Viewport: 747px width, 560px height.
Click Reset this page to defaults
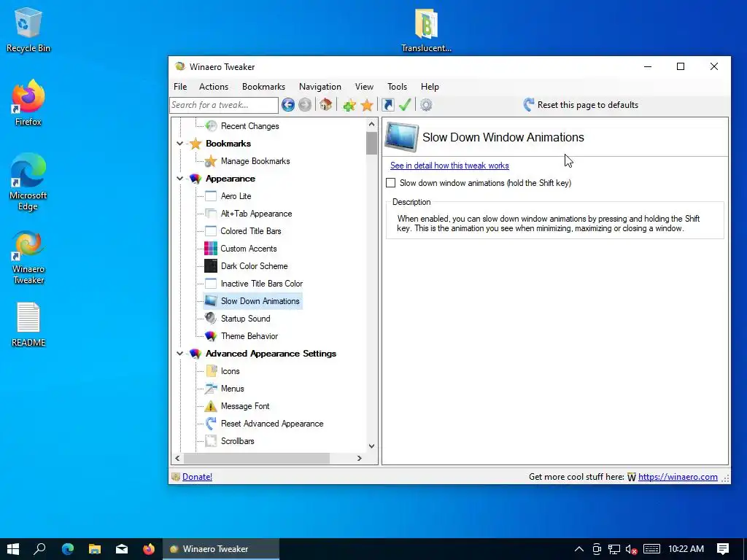tap(581, 105)
